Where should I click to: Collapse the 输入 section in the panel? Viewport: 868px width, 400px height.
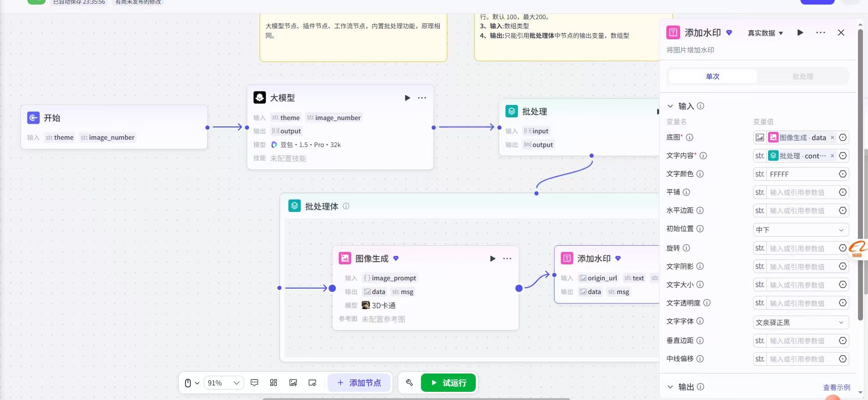point(670,106)
